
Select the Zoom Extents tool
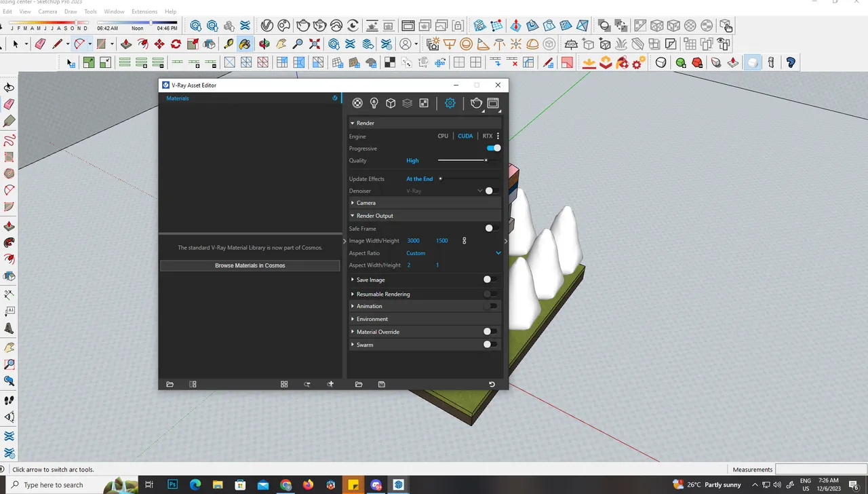315,44
